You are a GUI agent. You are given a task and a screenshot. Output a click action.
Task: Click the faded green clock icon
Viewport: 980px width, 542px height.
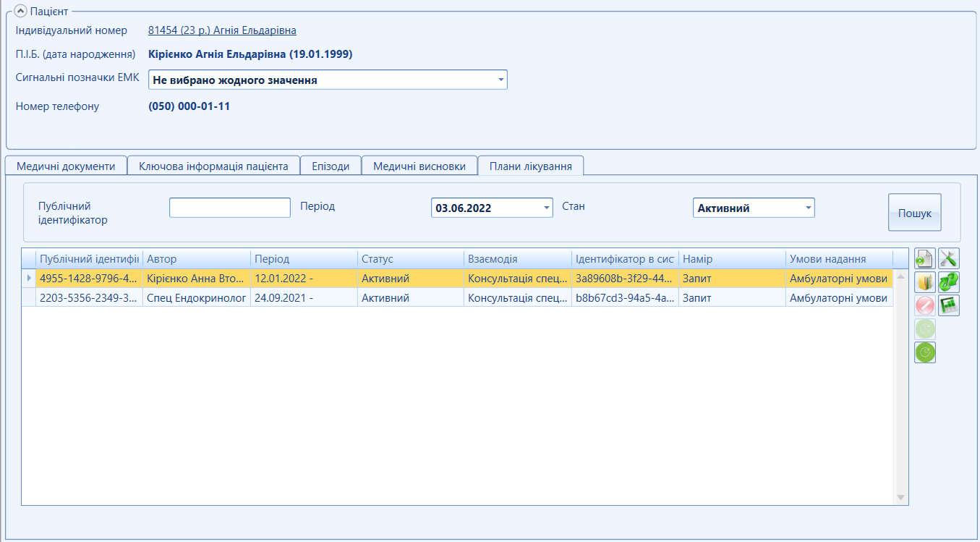coord(925,329)
